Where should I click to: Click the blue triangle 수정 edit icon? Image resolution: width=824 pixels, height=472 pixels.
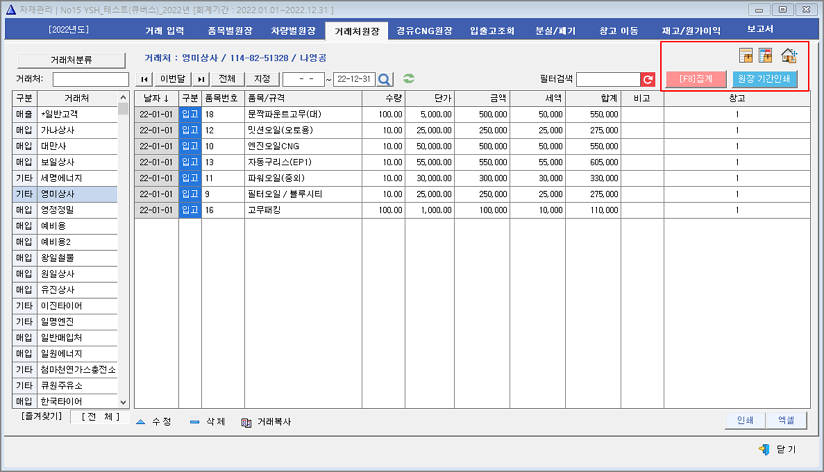pos(140,422)
